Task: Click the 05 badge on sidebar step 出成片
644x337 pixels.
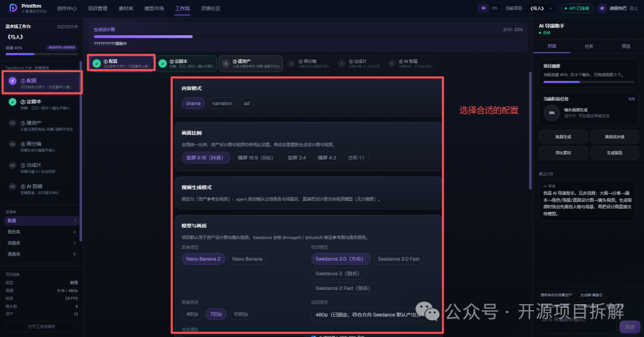Action: pyautogui.click(x=13, y=165)
